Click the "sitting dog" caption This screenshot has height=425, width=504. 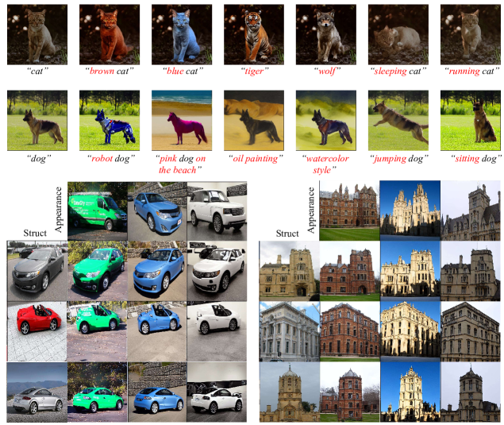[x=476, y=159]
